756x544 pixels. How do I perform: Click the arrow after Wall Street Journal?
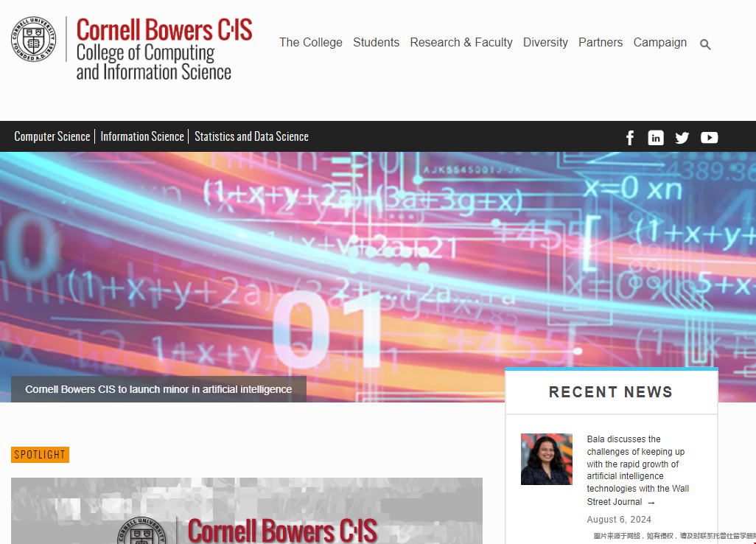(x=651, y=503)
